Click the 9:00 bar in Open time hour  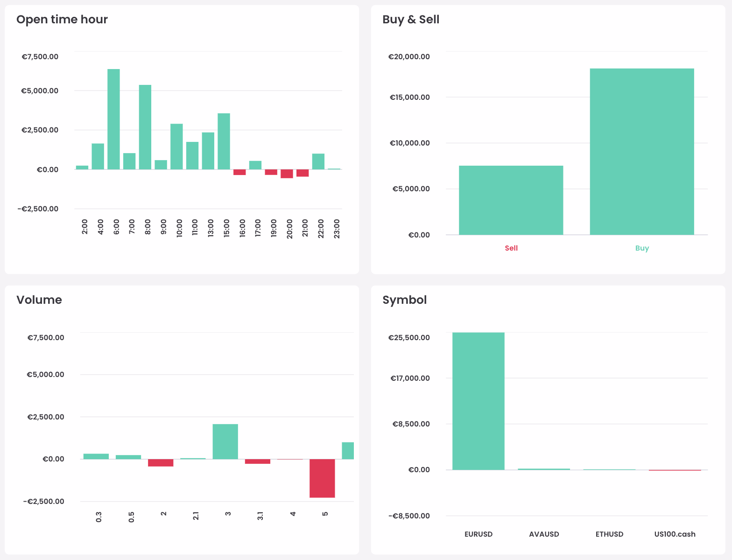[x=161, y=165]
